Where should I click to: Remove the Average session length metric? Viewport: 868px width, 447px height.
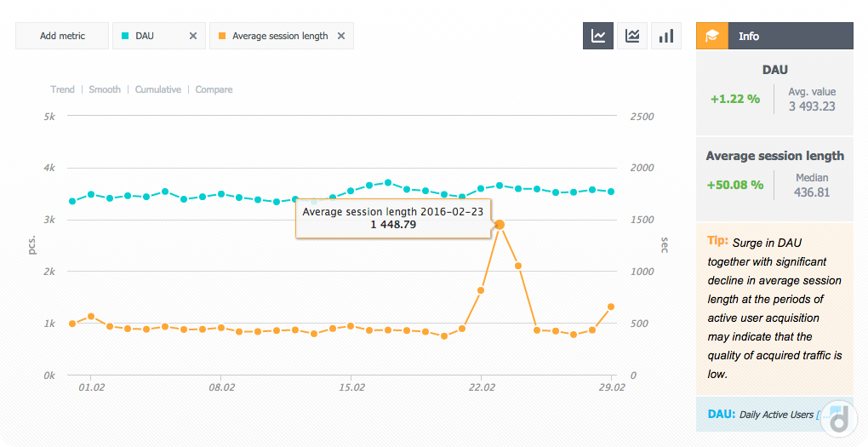(341, 36)
